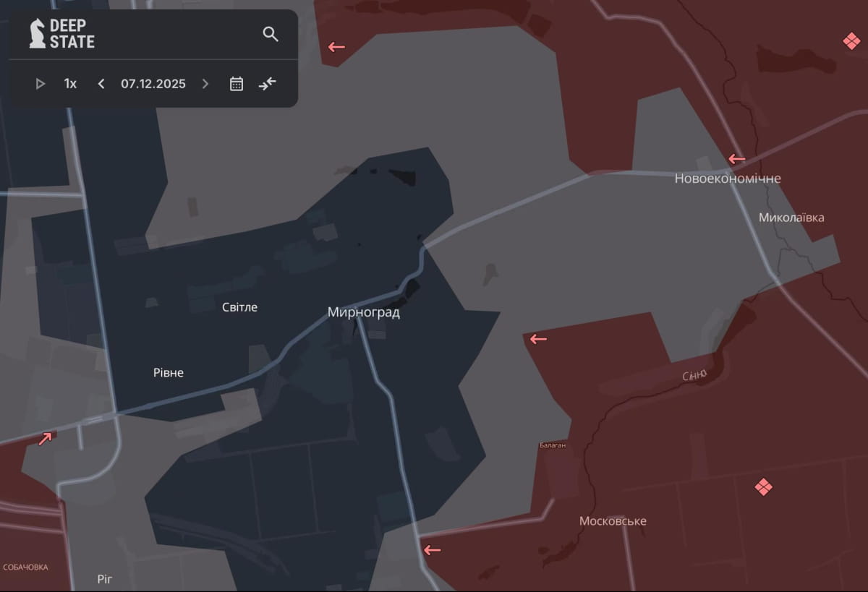Go to the previous date
868x592 pixels.
pos(101,84)
